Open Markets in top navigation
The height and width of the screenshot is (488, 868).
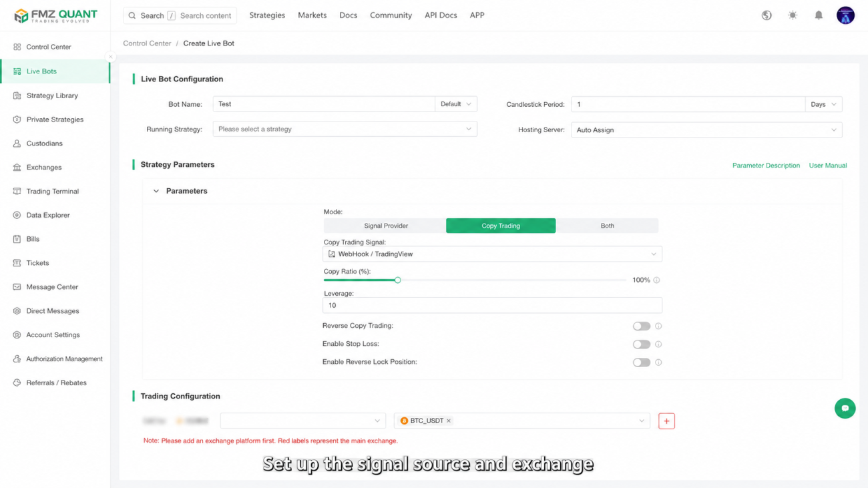click(312, 15)
